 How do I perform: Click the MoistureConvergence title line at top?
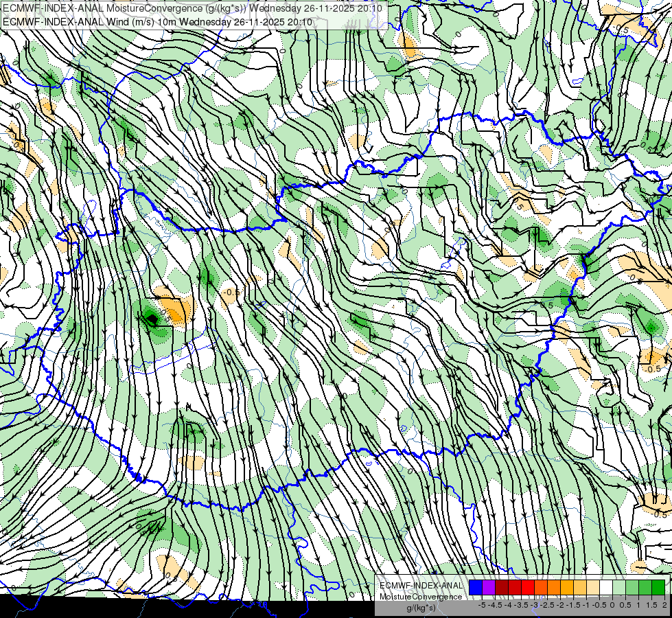192,8
